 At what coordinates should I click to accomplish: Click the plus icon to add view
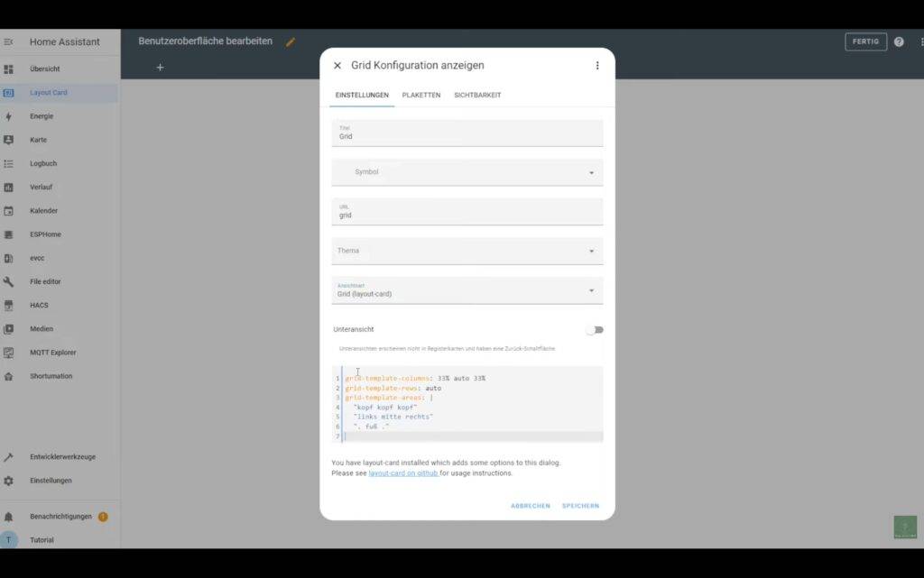pos(160,68)
